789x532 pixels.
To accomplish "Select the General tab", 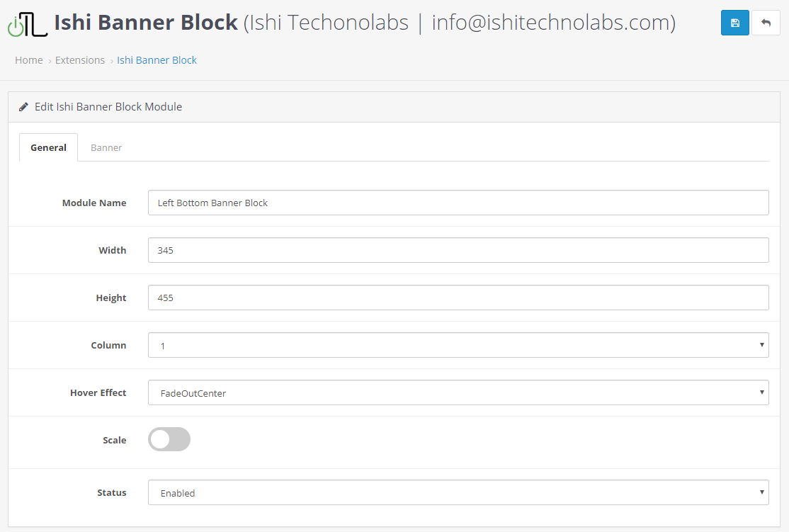I will tap(48, 147).
